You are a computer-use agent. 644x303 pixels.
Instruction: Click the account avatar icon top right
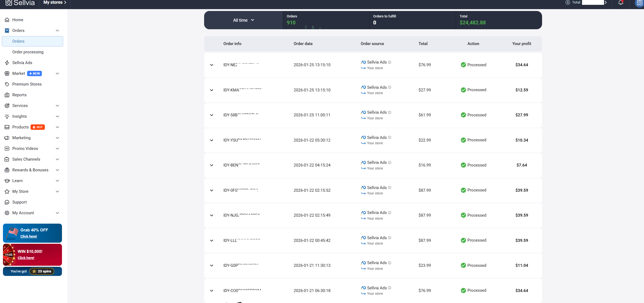pyautogui.click(x=639, y=3)
